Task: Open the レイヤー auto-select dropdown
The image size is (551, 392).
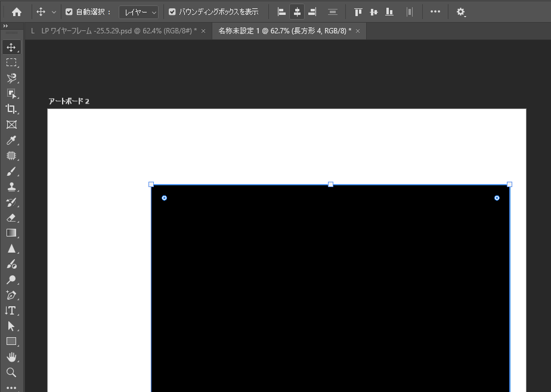Action: pyautogui.click(x=138, y=12)
